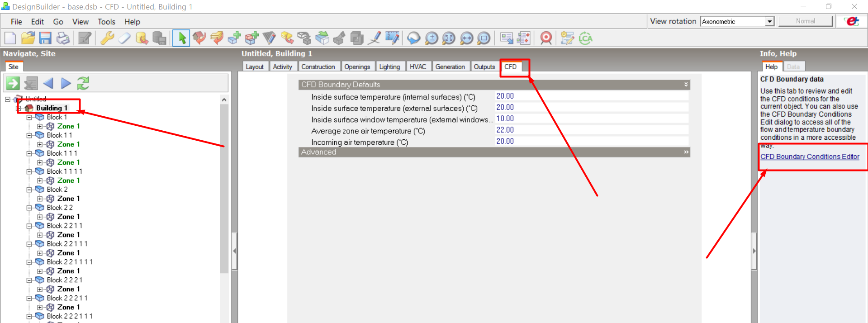Edit the Average zone air temperature value

pyautogui.click(x=592, y=130)
